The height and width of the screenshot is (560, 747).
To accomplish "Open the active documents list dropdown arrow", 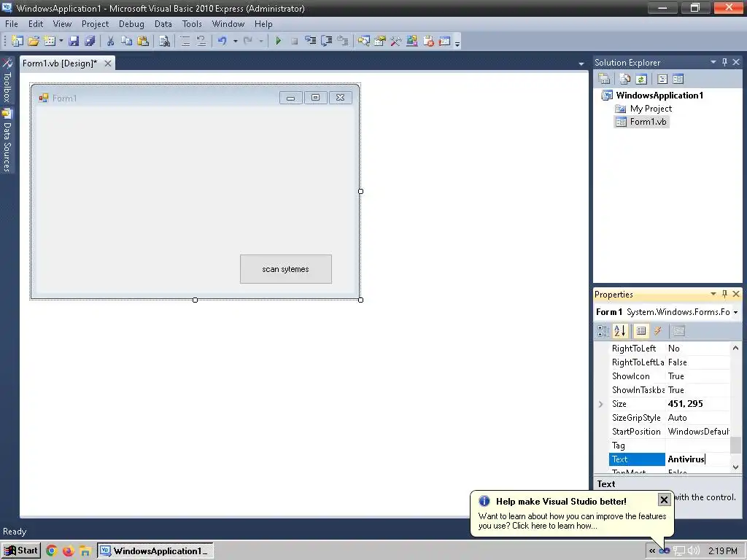I will [x=581, y=64].
